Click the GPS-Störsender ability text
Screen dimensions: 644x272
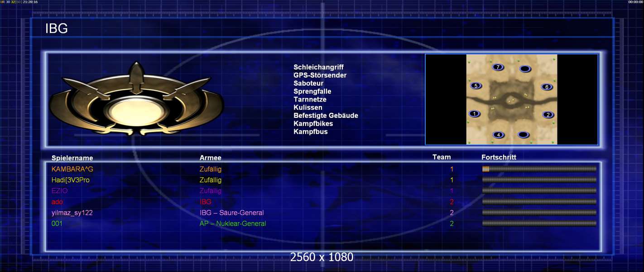320,75
